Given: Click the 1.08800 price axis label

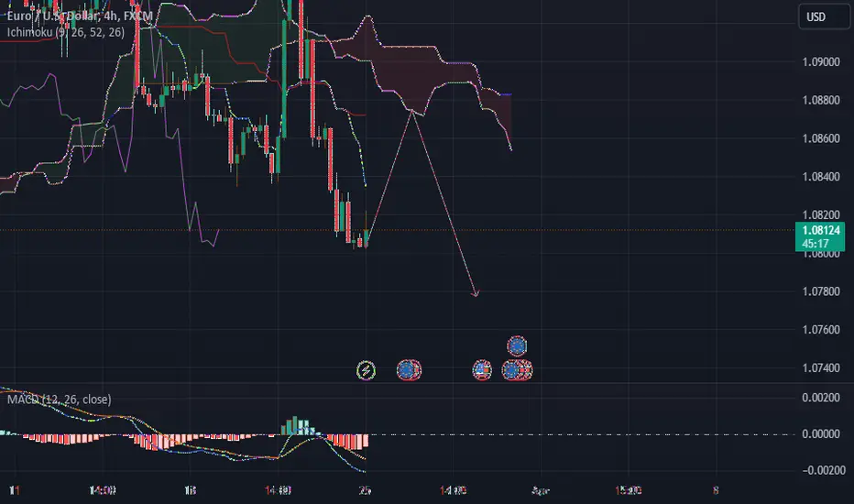Looking at the screenshot, I should pos(821,100).
